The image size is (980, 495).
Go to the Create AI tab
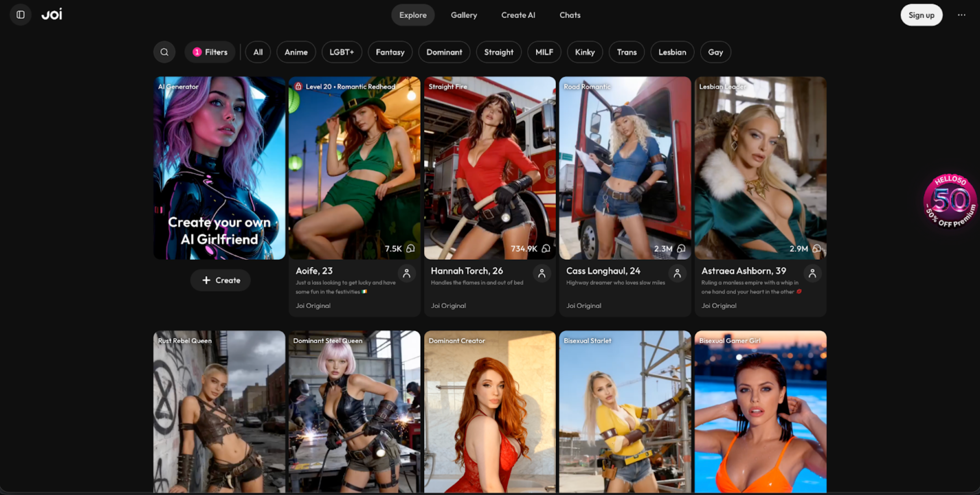tap(518, 15)
